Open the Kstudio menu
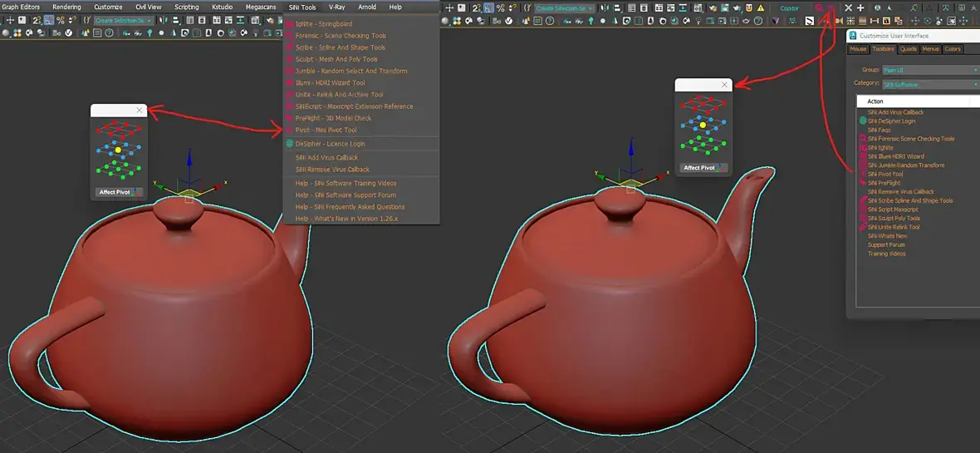Screen dimensions: 980x453 pos(222,7)
